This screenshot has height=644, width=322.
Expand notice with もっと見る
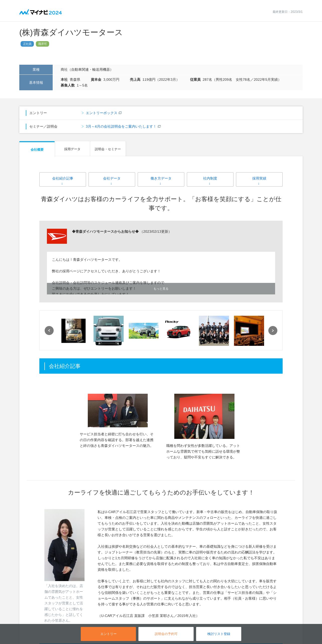[161, 289]
